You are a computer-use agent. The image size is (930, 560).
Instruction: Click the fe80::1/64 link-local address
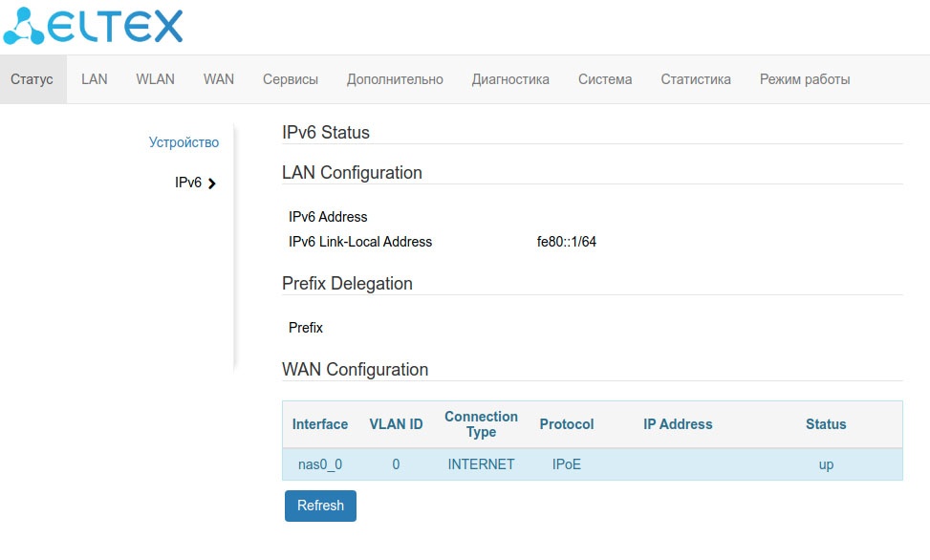(x=567, y=242)
